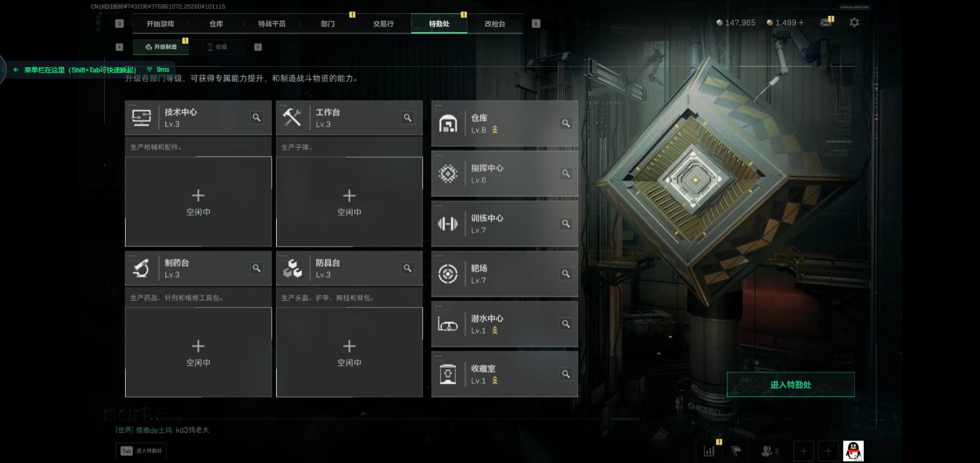Open magnifier icon on 靶场 row
The image size is (980, 463).
click(565, 274)
